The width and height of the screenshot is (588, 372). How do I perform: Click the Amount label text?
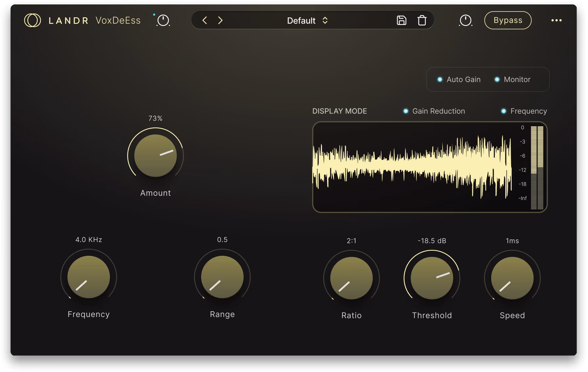pyautogui.click(x=155, y=193)
